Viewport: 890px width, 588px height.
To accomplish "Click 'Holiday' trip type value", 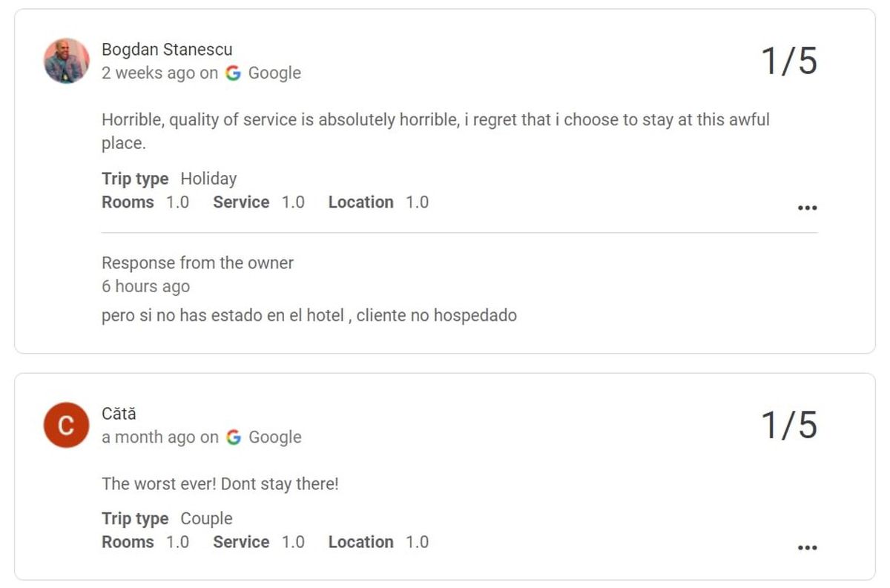I will (208, 179).
